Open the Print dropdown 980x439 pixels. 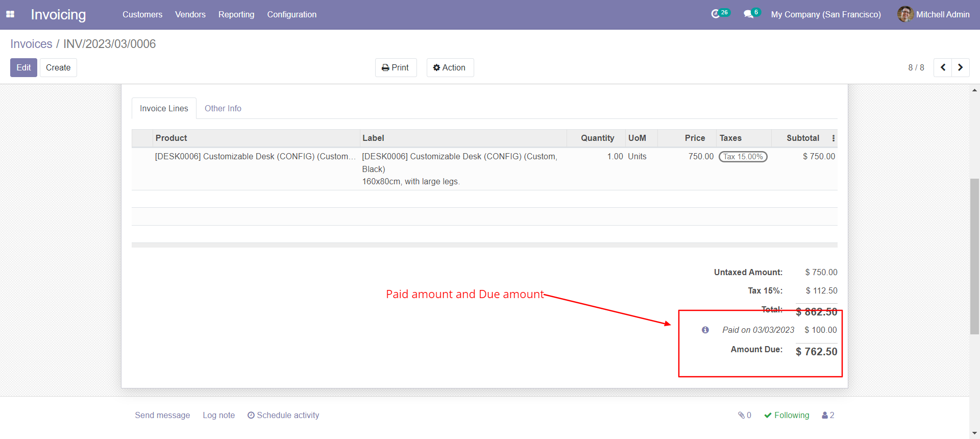396,67
